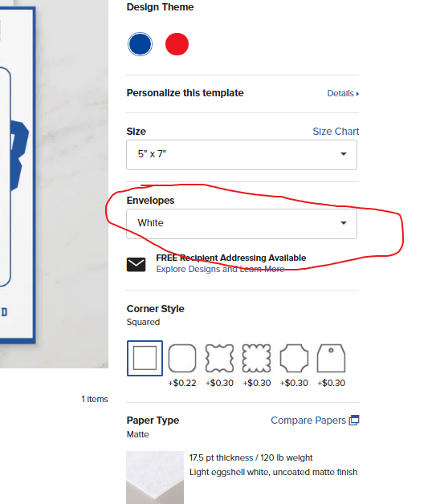Select the gift tag corner style
440x504 pixels.
click(x=332, y=358)
